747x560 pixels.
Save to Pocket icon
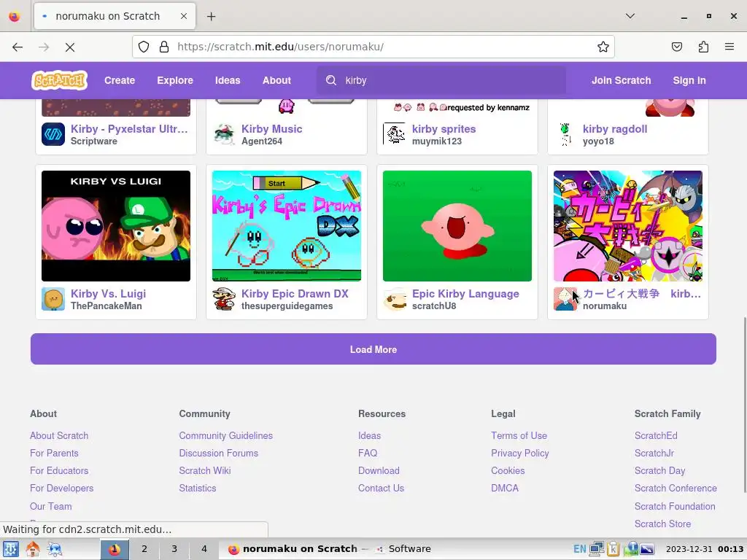click(676, 47)
